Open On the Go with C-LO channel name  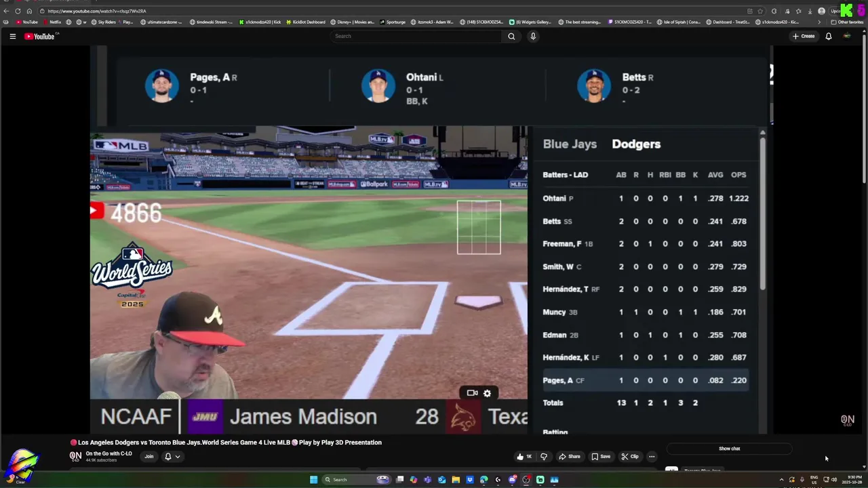click(x=108, y=453)
